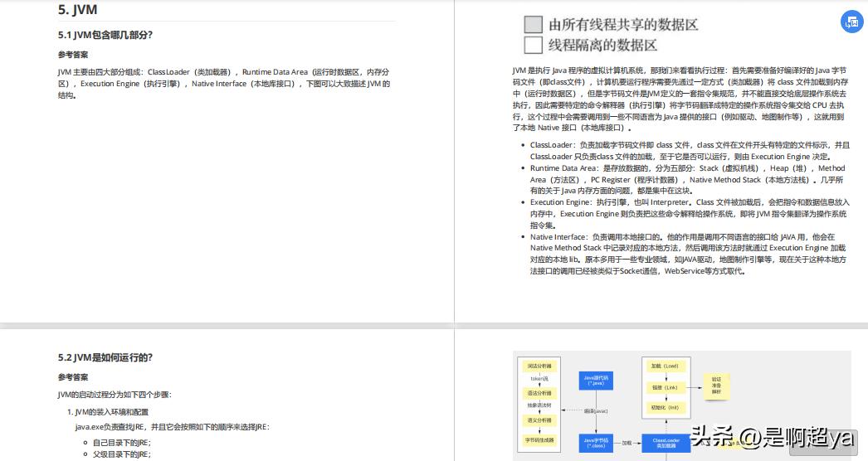Click the 'token流' diagram label
Image resolution: width=868 pixels, height=461 pixels.
539,379
